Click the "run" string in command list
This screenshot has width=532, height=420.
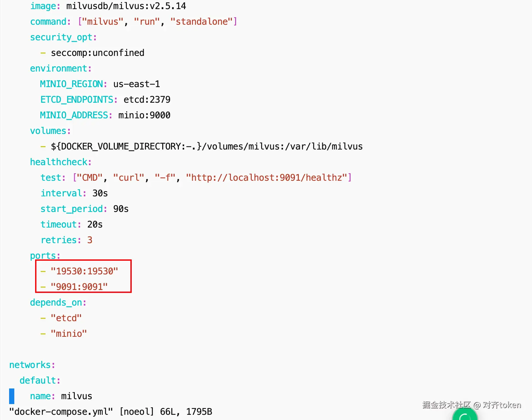pyautogui.click(x=147, y=21)
